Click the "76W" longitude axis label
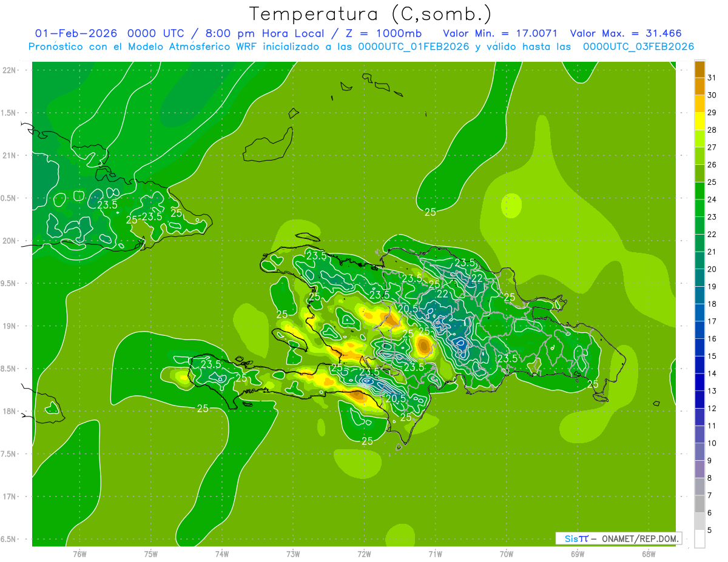 tap(80, 553)
